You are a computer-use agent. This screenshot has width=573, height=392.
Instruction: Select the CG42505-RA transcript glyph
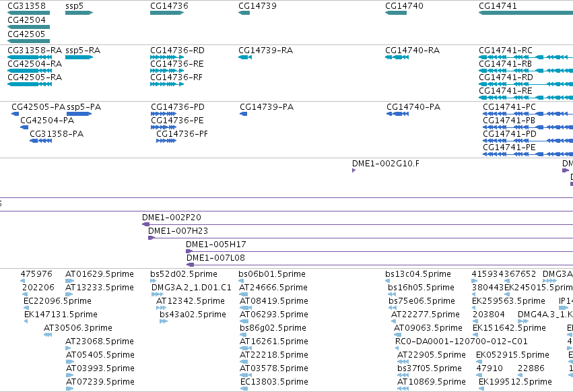point(30,84)
